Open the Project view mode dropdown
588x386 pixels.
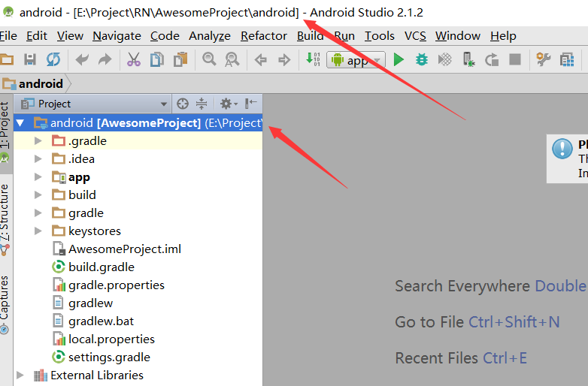coord(94,104)
